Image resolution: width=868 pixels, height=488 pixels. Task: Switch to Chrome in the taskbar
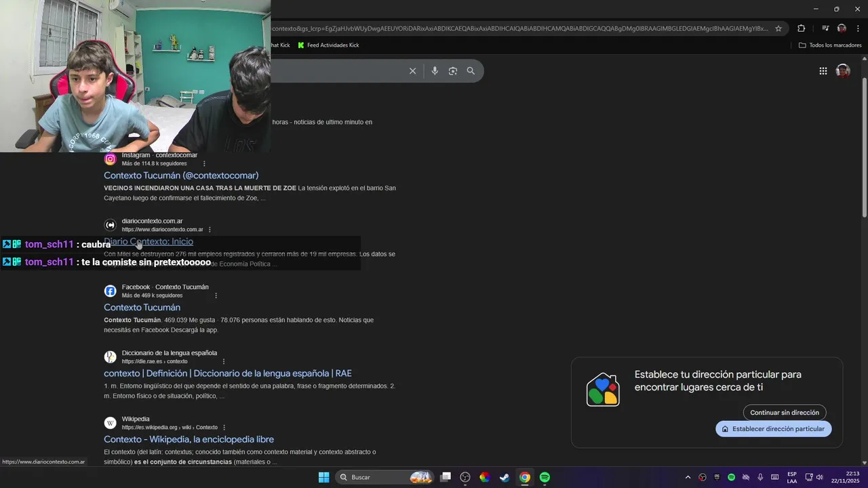tap(525, 477)
